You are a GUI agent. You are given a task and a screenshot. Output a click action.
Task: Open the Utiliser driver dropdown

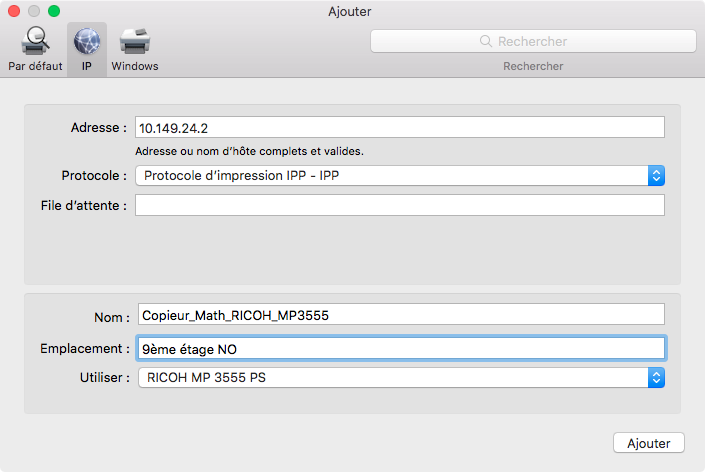coord(401,378)
